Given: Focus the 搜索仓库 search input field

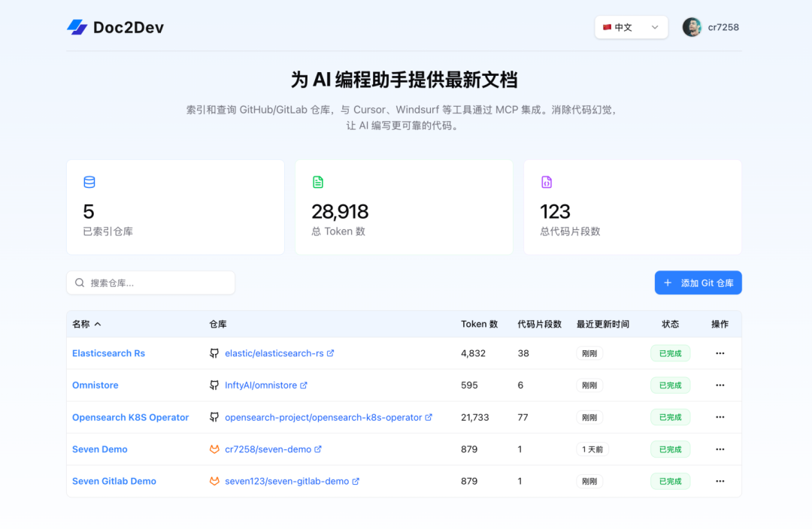Looking at the screenshot, I should [158, 283].
